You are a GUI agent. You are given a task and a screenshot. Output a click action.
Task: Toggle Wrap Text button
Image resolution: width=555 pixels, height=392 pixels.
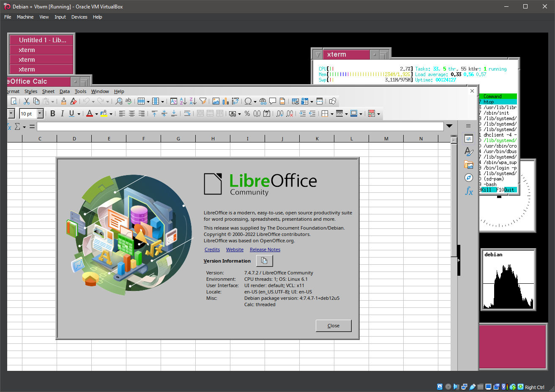187,113
